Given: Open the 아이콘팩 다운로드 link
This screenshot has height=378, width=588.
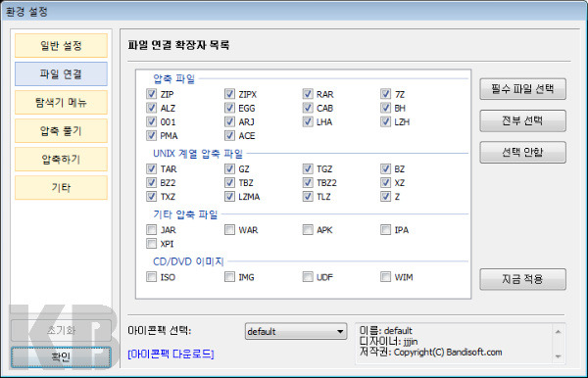Looking at the screenshot, I should click(x=171, y=354).
